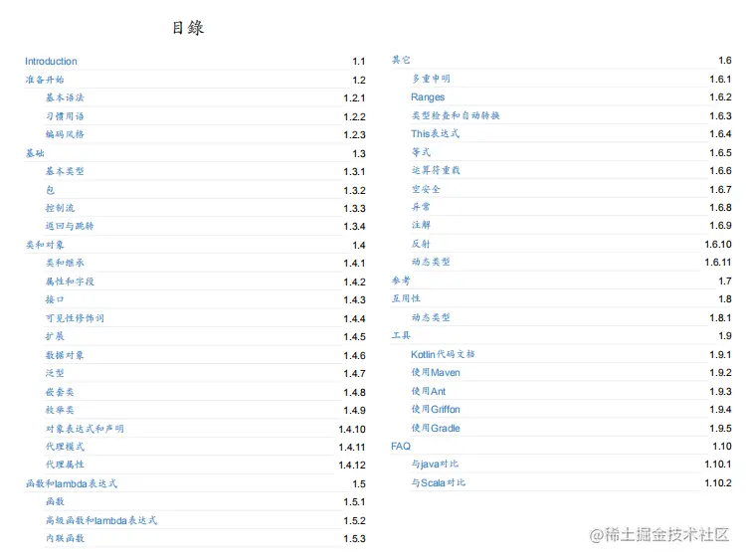Open the 使用Gradle entry

point(436,429)
